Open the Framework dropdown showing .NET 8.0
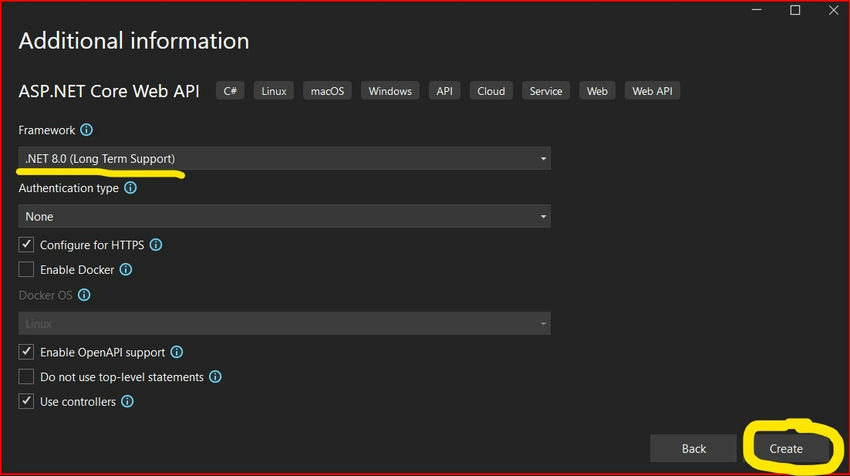The height and width of the screenshot is (476, 850). click(285, 158)
